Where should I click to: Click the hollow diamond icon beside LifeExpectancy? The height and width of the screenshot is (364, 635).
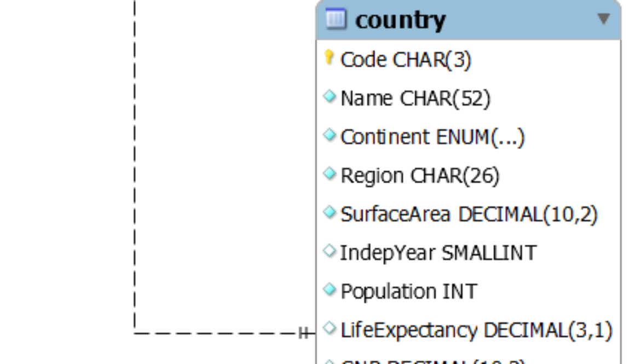[329, 328]
